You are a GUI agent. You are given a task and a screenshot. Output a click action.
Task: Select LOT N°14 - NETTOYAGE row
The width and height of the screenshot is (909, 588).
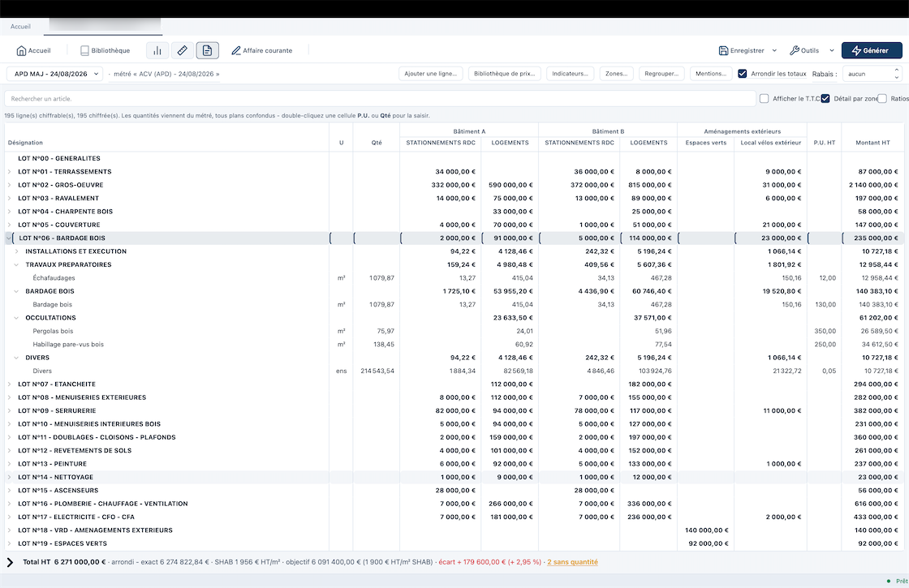[x=454, y=478]
